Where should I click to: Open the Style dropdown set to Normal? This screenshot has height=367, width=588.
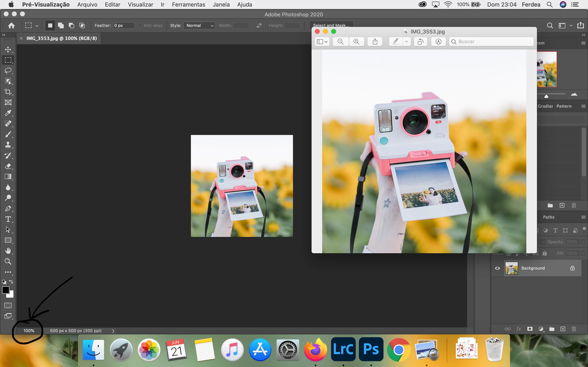(199, 25)
